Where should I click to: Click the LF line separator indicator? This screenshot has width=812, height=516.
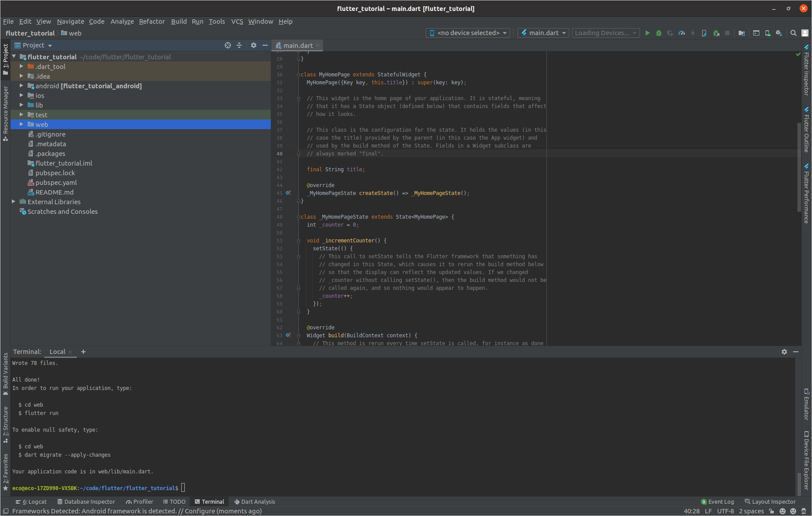pyautogui.click(x=708, y=511)
